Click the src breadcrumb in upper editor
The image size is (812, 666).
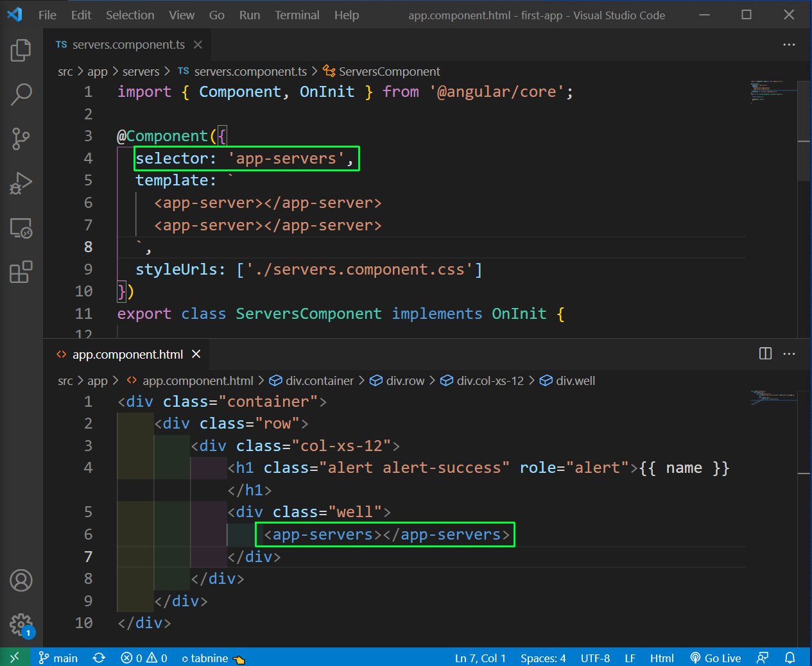click(x=65, y=71)
